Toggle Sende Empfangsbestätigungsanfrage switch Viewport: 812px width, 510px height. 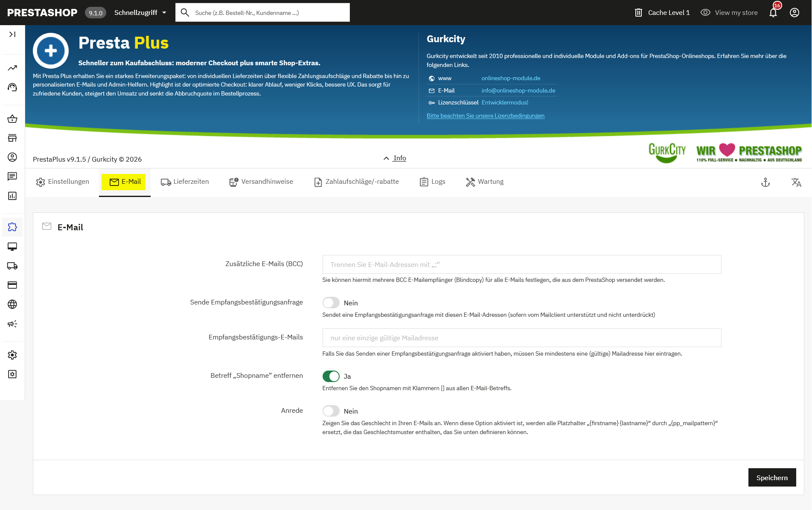331,303
